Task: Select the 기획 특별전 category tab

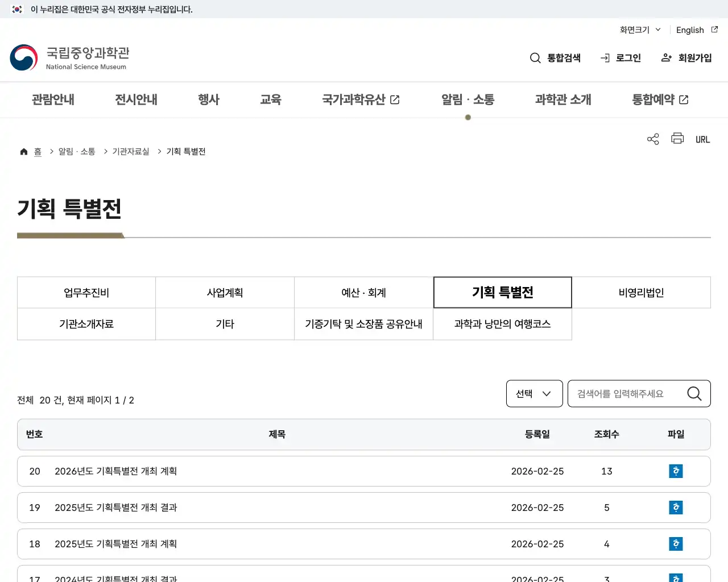Action: [502, 292]
